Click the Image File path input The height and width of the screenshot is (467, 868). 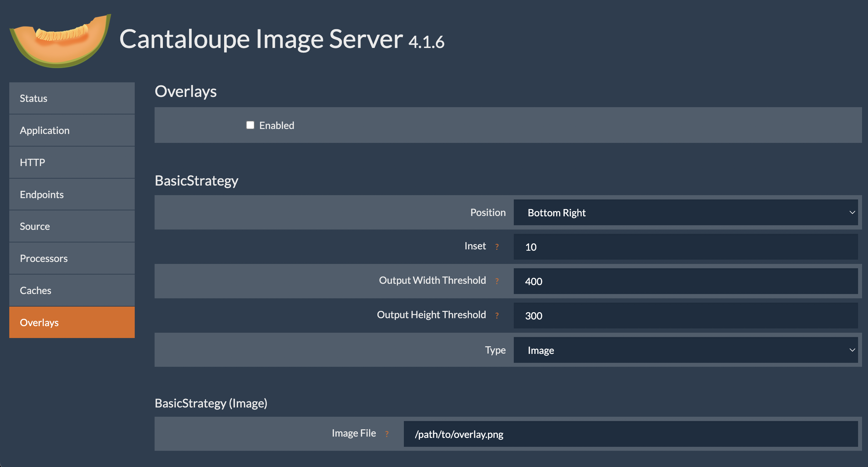click(631, 434)
